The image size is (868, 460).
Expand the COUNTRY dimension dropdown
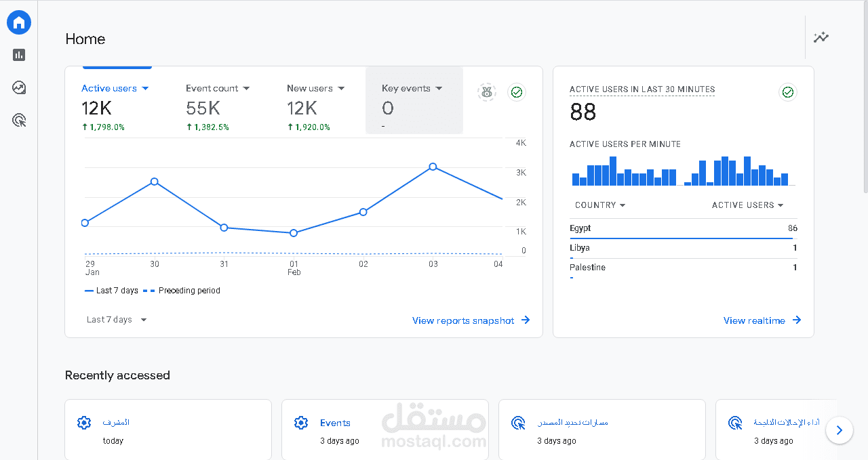pyautogui.click(x=600, y=205)
